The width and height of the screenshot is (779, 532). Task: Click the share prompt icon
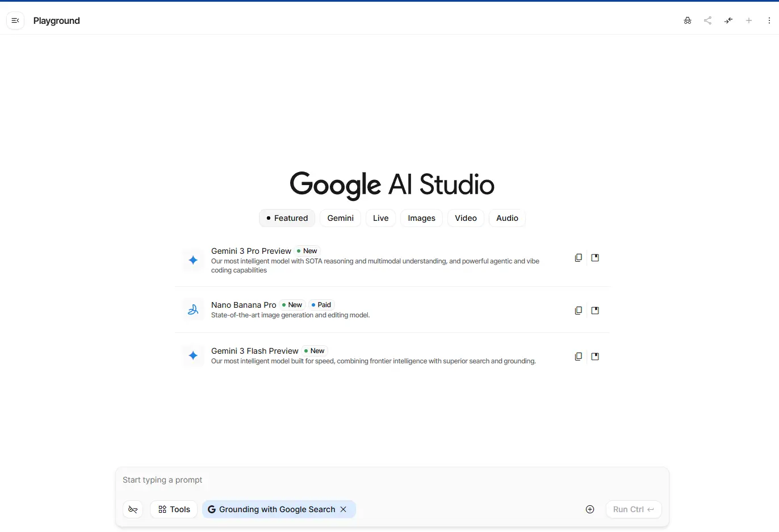707,20
